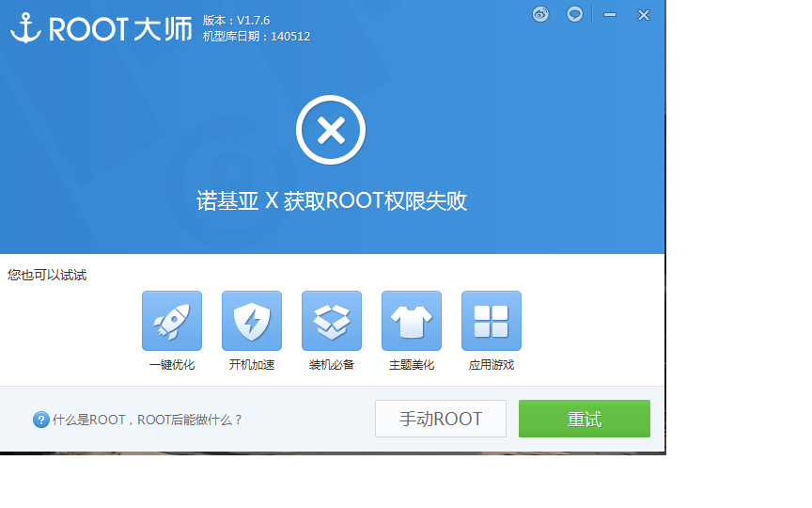Viewport: 812px width, 508px height.
Task: Click the blue question mark help icon
Action: coord(41,420)
